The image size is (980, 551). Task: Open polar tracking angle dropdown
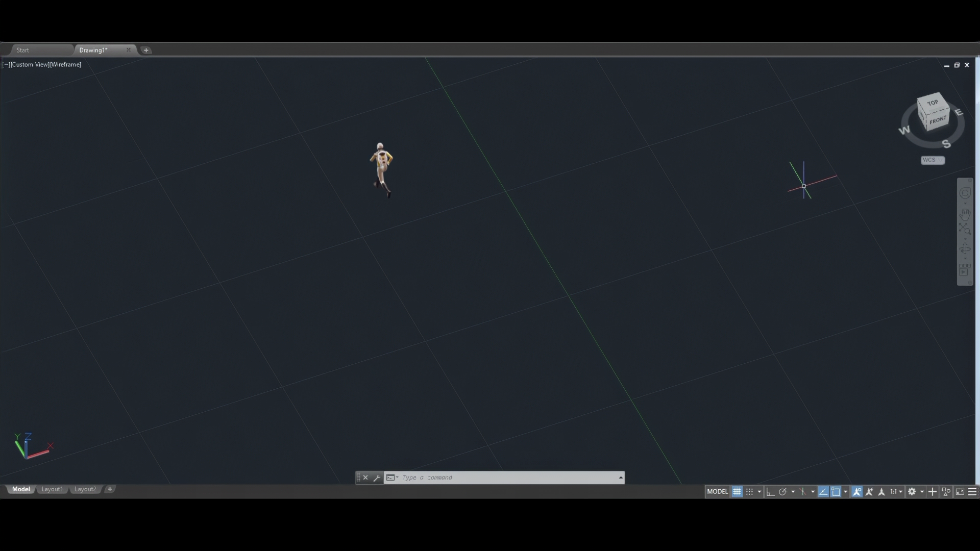point(793,492)
